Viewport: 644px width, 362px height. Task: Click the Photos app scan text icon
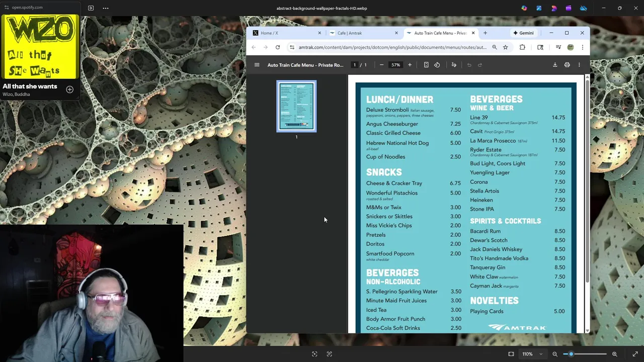click(x=330, y=354)
